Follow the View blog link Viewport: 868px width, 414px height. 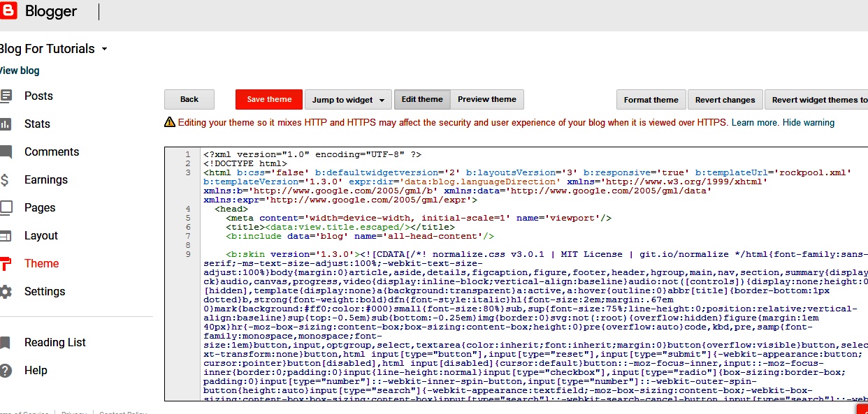coord(20,71)
